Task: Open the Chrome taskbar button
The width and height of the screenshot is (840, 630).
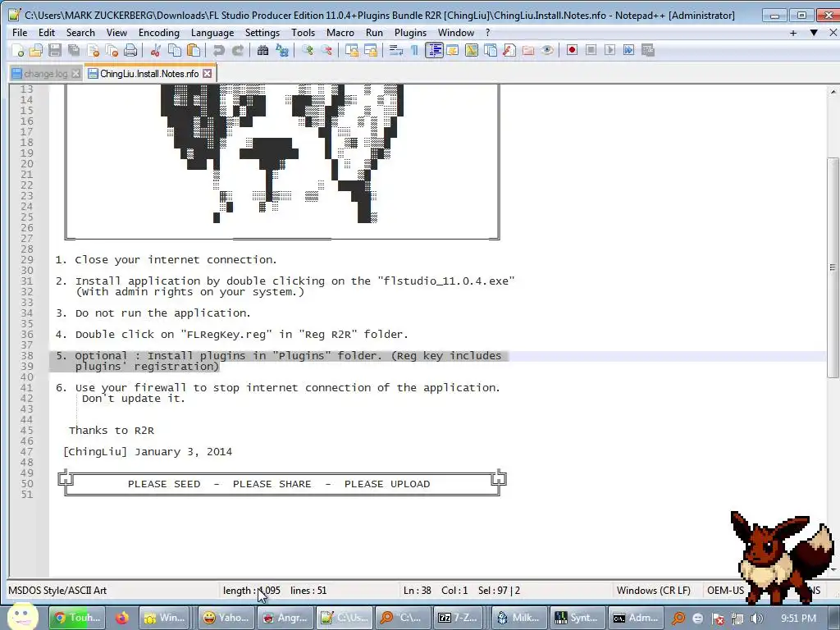Action: (x=76, y=618)
